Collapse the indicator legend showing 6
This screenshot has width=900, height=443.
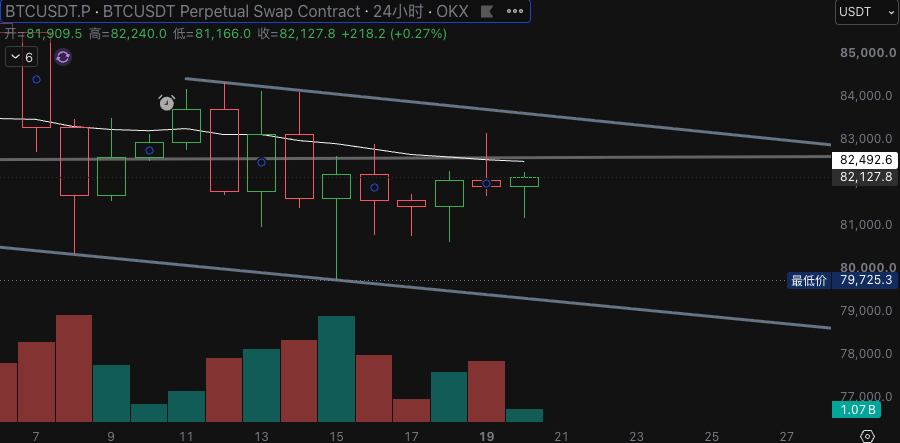pyautogui.click(x=21, y=57)
